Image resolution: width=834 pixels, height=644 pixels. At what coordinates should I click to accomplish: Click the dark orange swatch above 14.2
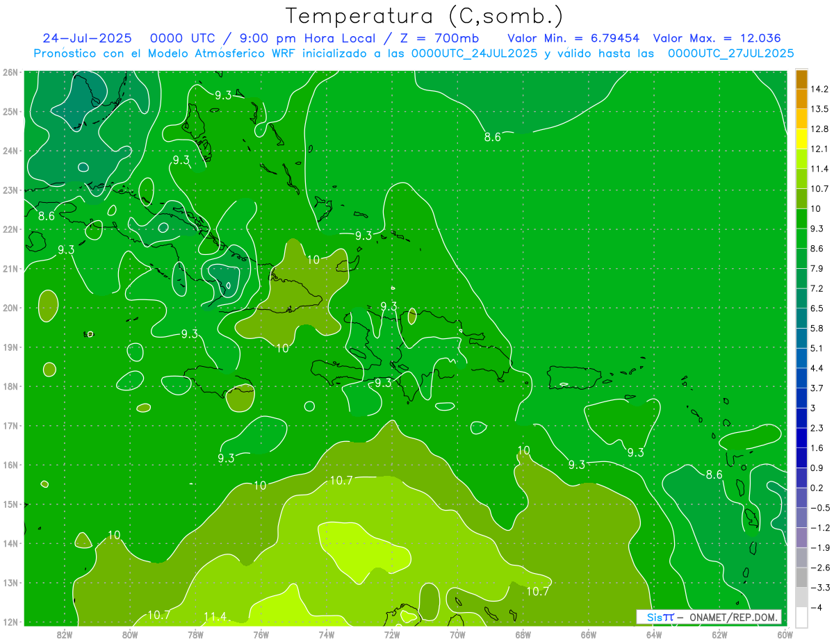coord(801,79)
